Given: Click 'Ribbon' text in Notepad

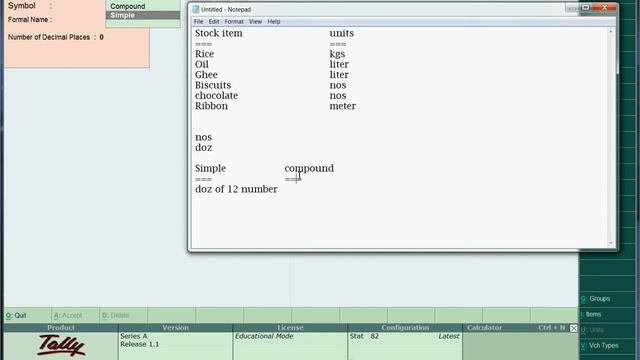Looking at the screenshot, I should pos(211,106).
